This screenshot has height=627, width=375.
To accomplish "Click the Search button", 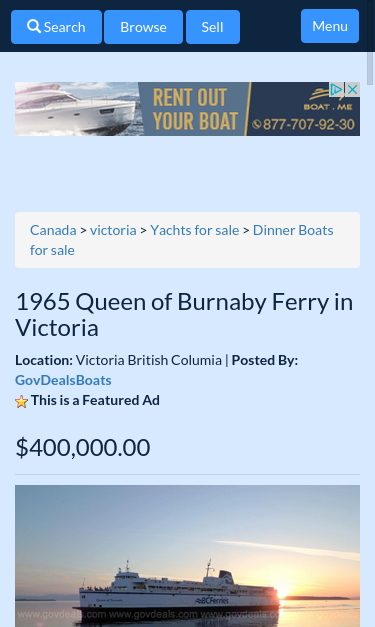I will point(56,27).
